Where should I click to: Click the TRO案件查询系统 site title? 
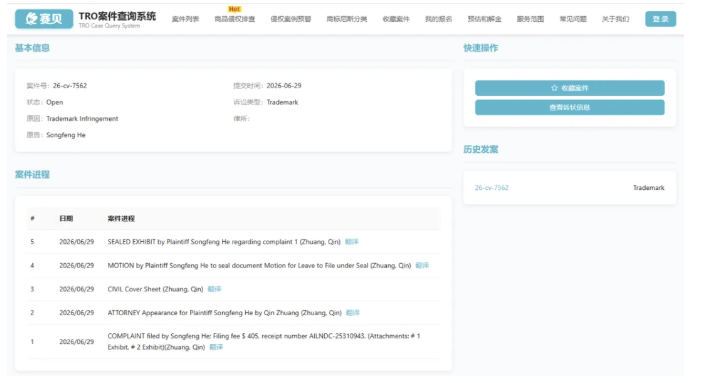(117, 16)
